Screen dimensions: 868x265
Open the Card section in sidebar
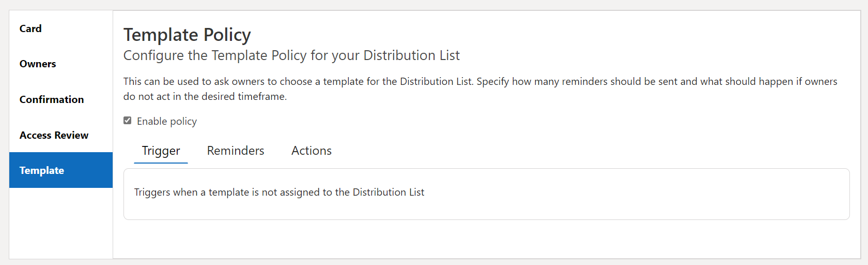click(x=30, y=28)
